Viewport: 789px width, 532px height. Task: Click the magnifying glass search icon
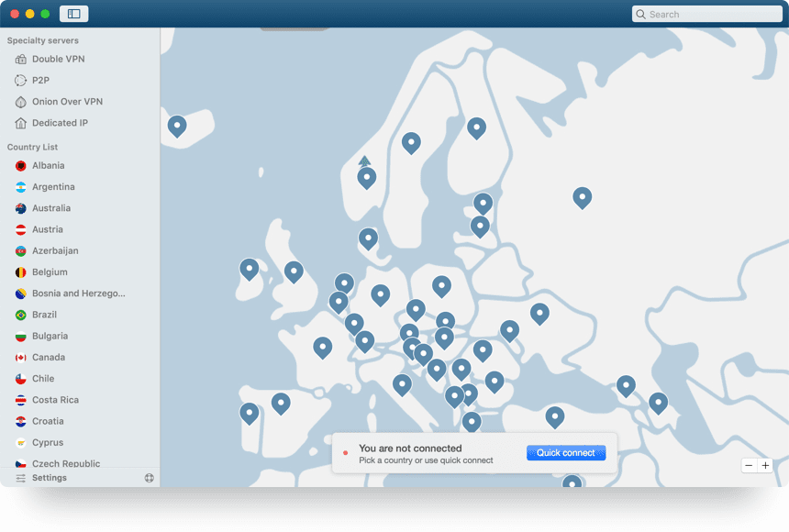click(640, 14)
